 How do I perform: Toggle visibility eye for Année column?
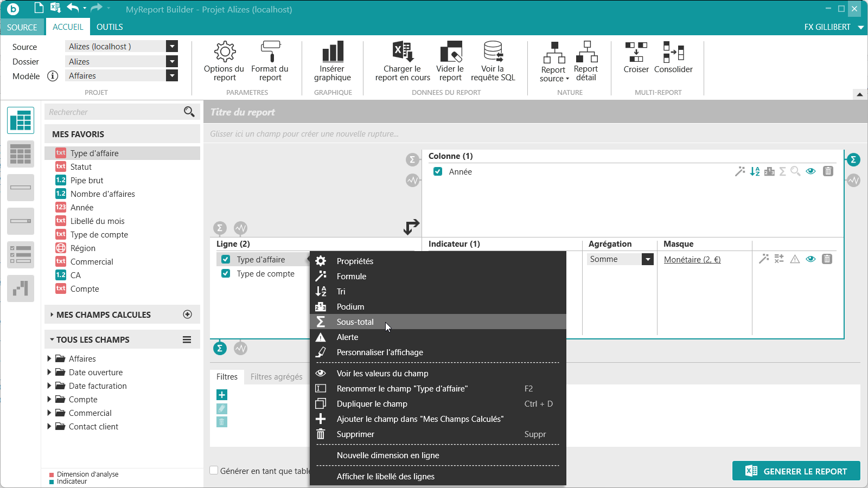(810, 171)
